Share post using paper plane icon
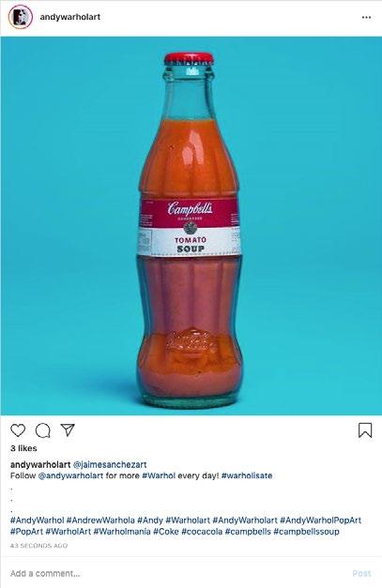The image size is (382, 588). tap(68, 430)
